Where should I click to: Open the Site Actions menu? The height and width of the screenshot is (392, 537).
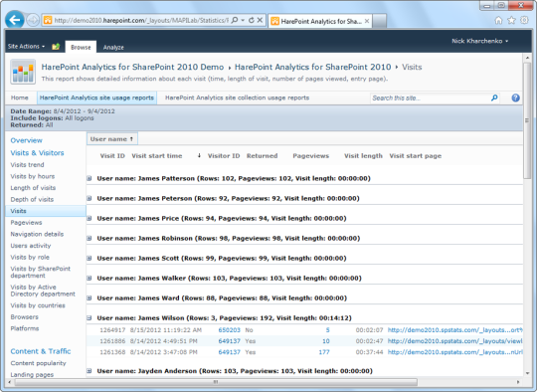(x=27, y=46)
